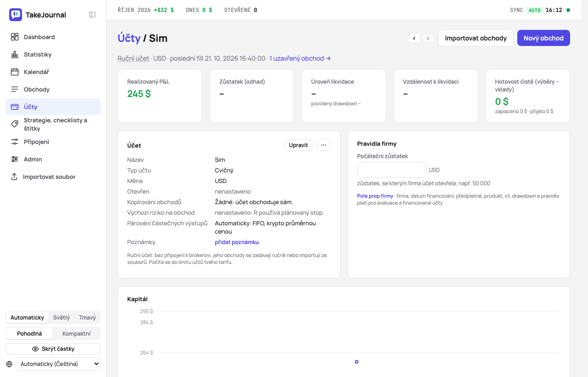Viewport: 588px width, 377px height.
Task: Click the přidat poznámku link
Action: pos(237,242)
